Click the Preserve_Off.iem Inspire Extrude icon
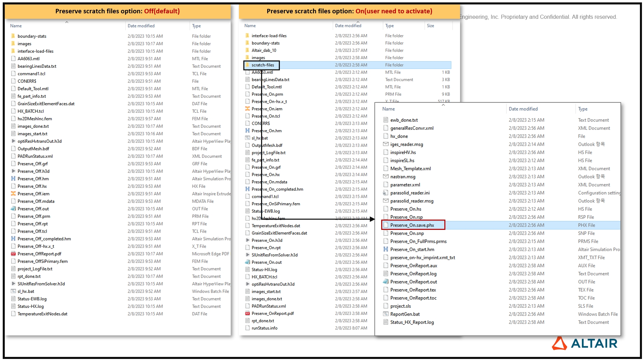This screenshot has width=644, height=361. pyautogui.click(x=13, y=194)
